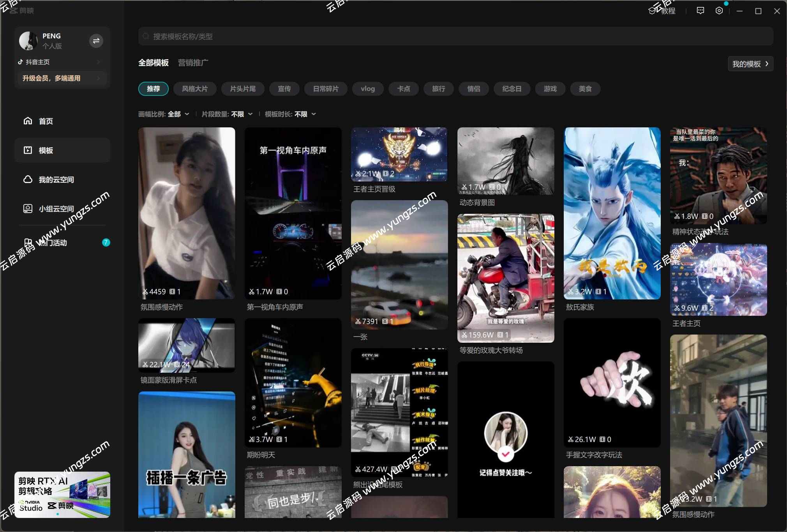Select the 推荐 category pill
This screenshot has height=532, width=787.
click(x=153, y=89)
